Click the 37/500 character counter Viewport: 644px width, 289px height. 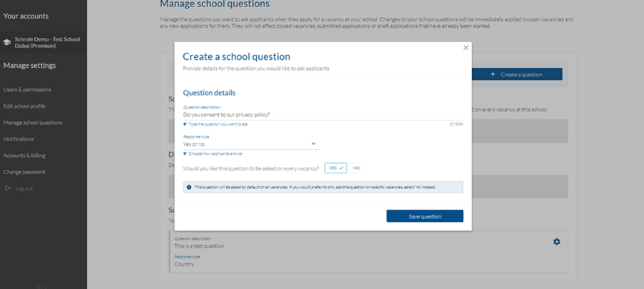456,123
